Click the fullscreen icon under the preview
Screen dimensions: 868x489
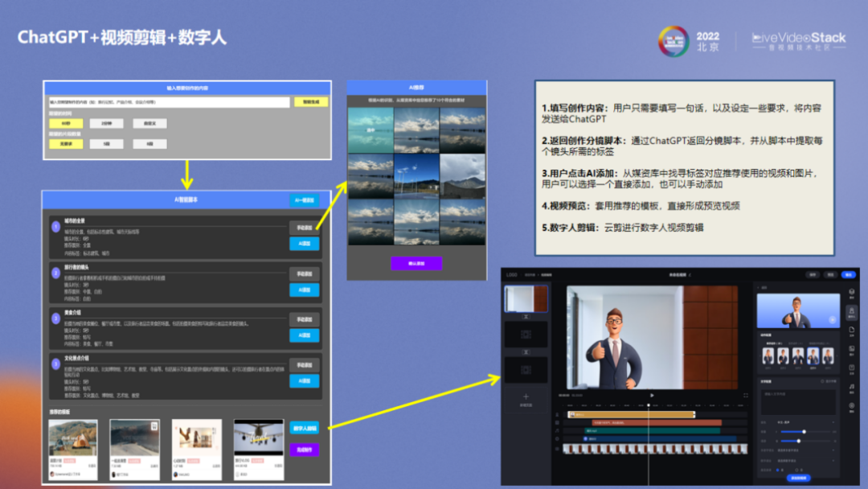pos(746,396)
